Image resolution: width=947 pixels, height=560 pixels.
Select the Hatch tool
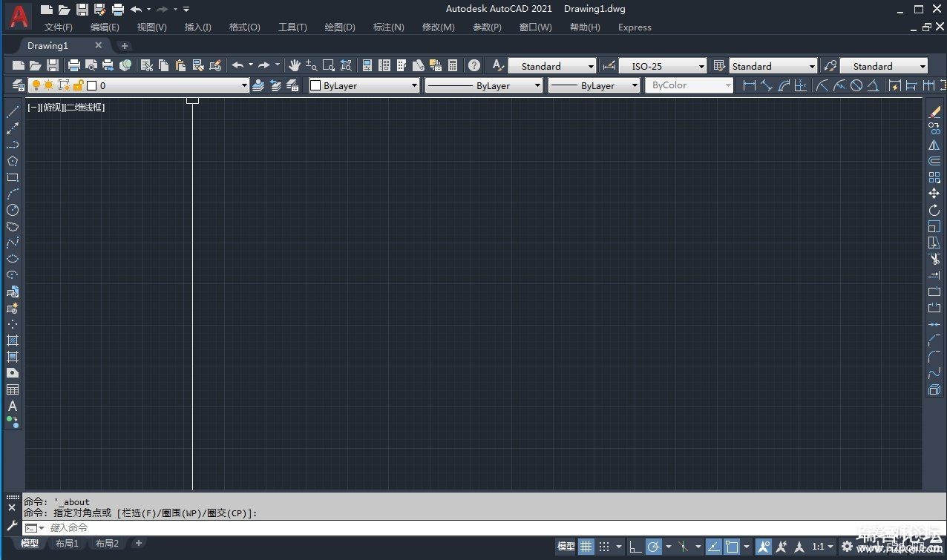click(13, 340)
